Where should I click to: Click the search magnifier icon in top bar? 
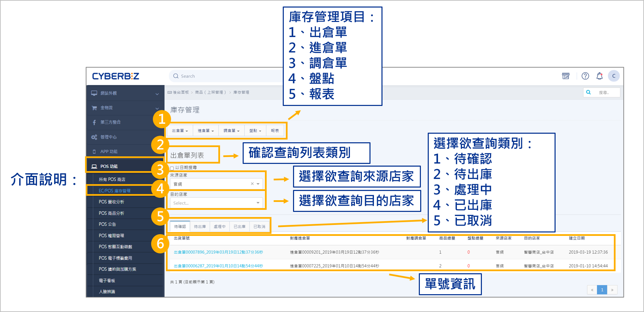point(176,76)
